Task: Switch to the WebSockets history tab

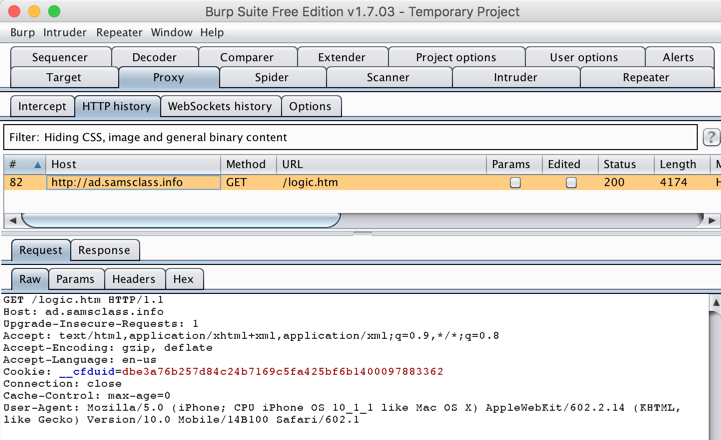Action: click(x=219, y=106)
